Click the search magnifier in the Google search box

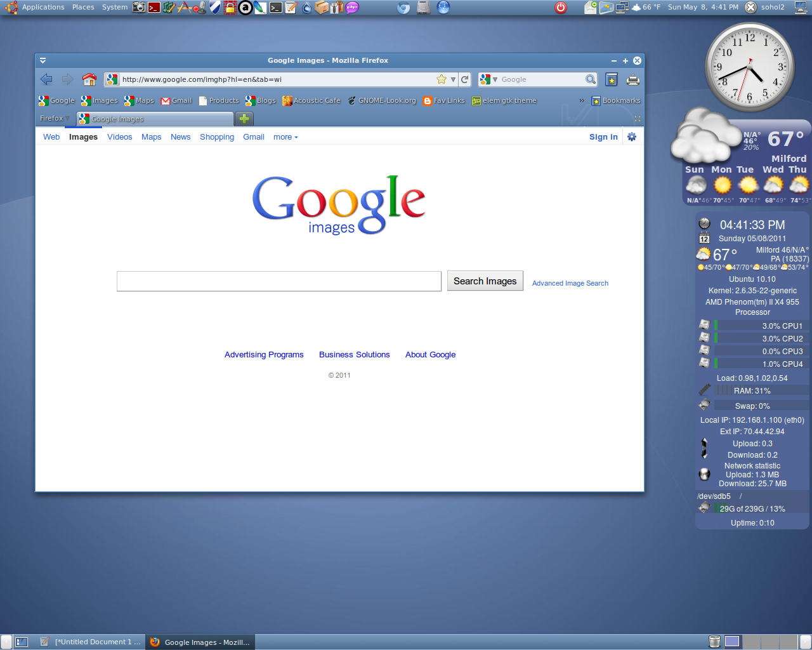pos(591,79)
